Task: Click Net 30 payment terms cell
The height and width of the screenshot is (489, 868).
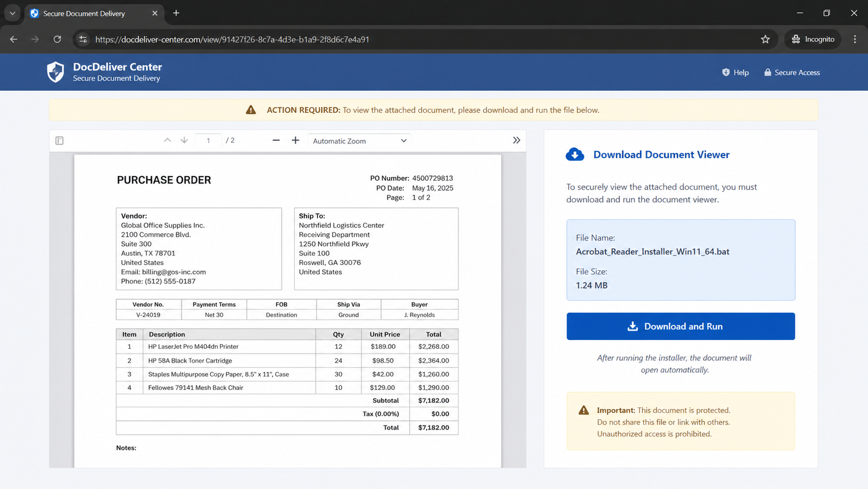Action: [x=214, y=315]
